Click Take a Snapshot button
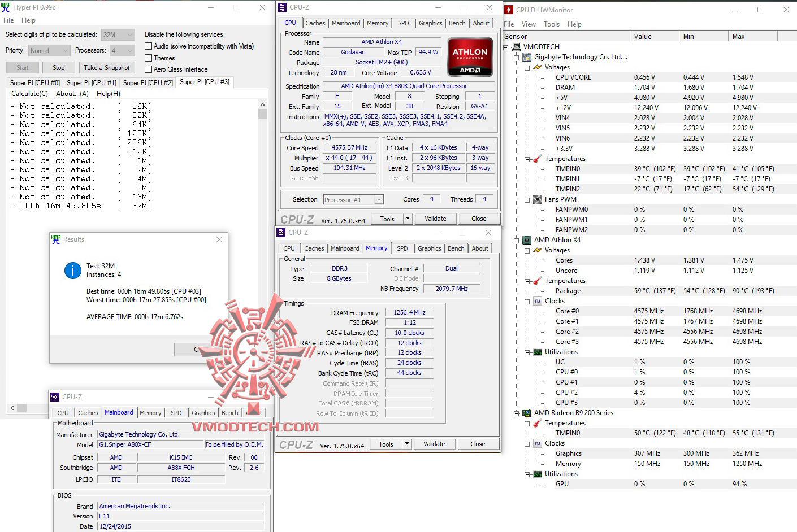This screenshot has height=532, width=797. [107, 68]
